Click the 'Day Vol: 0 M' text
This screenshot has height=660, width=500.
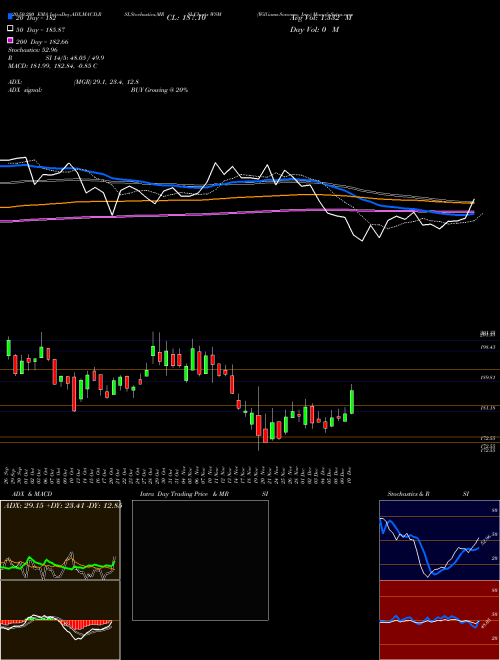(x=314, y=30)
